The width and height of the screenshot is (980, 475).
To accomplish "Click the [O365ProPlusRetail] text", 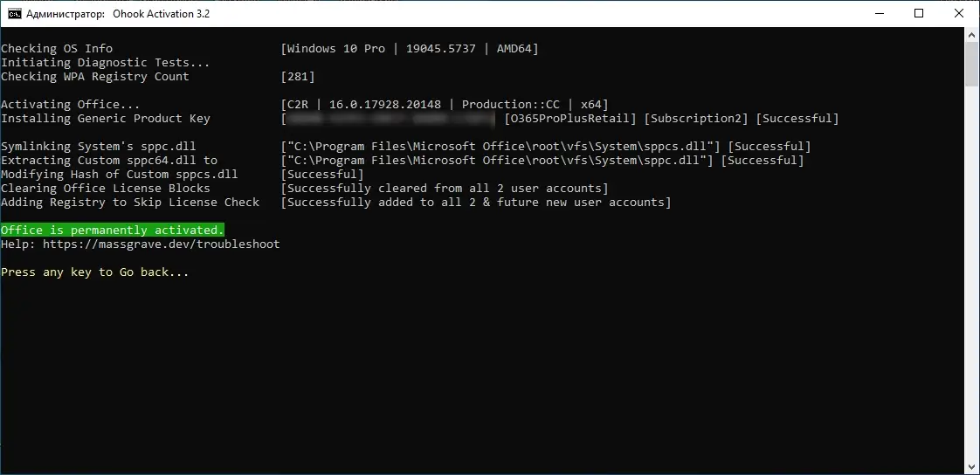I will tap(570, 119).
